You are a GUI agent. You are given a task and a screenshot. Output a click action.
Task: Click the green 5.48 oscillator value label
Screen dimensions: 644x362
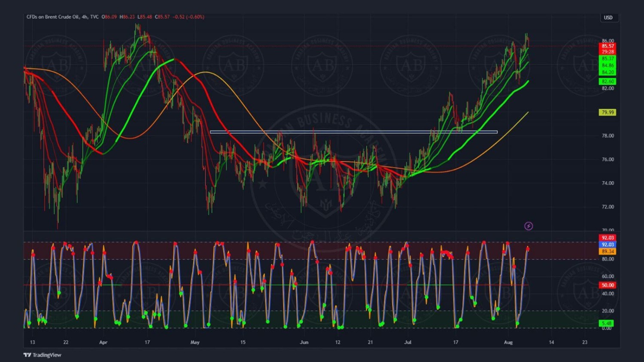(x=607, y=323)
